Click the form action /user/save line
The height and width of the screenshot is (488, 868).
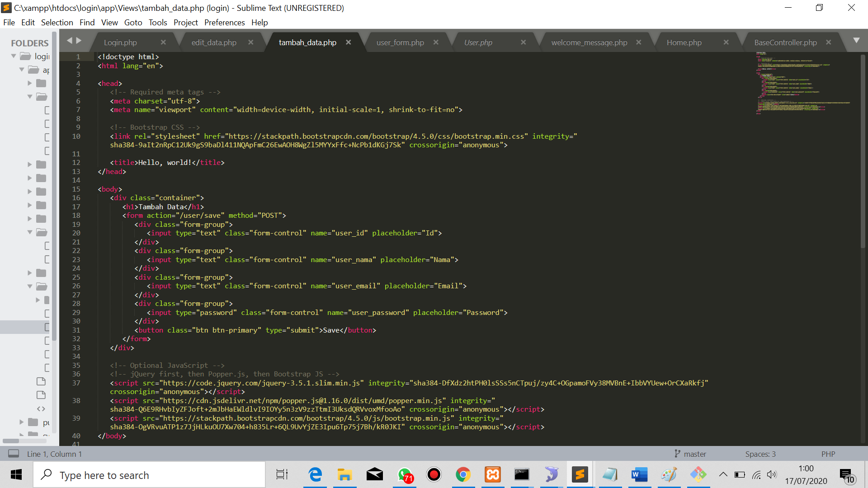click(204, 216)
